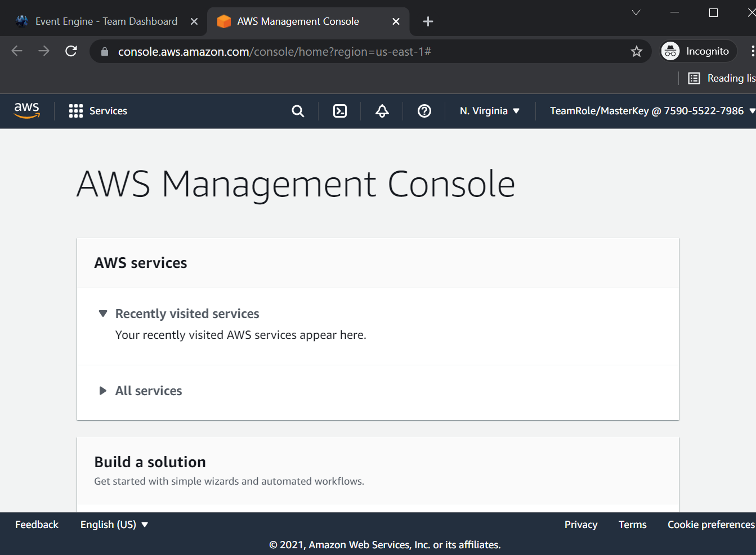Launch the CloudShell terminal icon
Image resolution: width=756 pixels, height=555 pixels.
tap(340, 111)
